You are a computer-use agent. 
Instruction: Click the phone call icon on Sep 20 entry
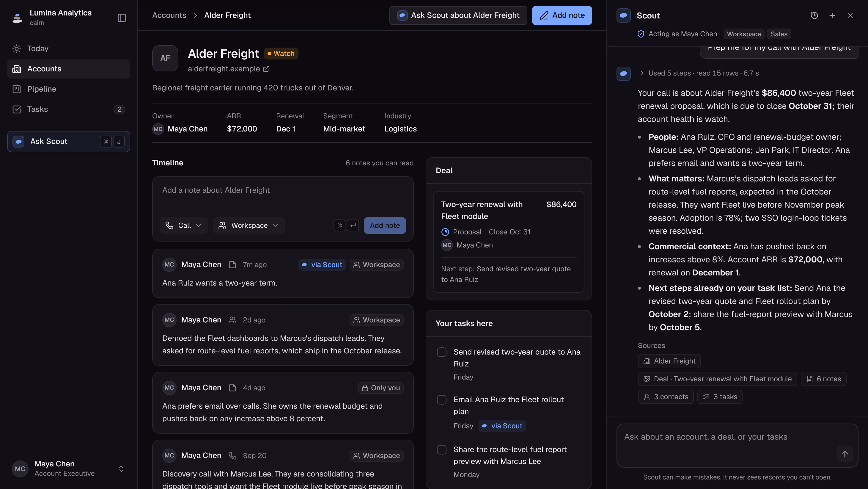click(232, 456)
